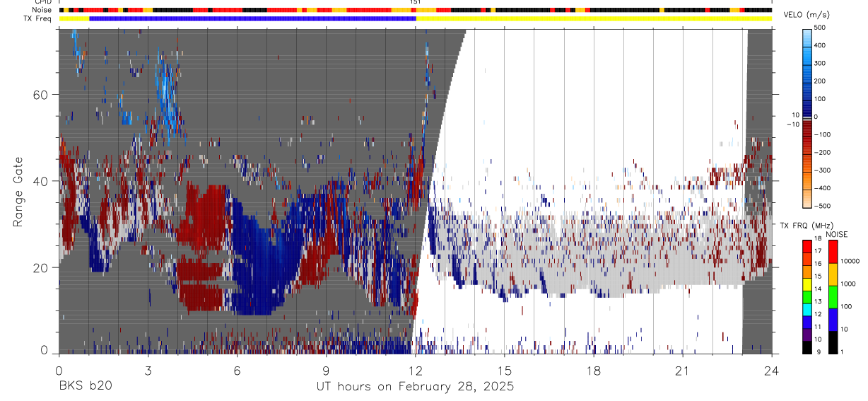
Task: Select NOISE legend label 10000
Action: coord(850,261)
